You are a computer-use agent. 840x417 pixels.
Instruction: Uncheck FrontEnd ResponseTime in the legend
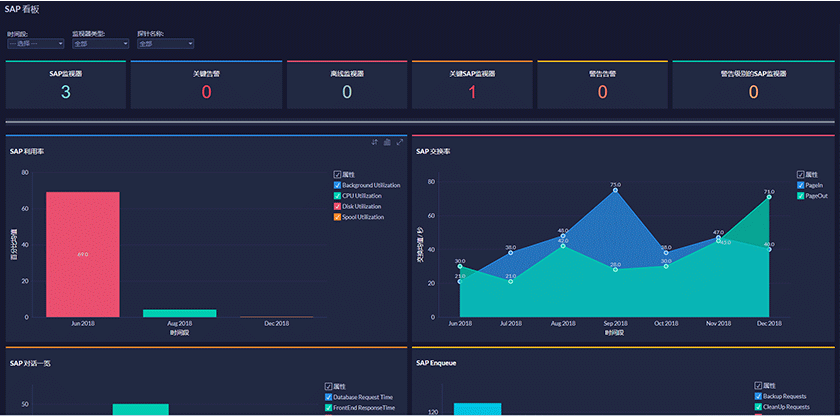point(328,408)
